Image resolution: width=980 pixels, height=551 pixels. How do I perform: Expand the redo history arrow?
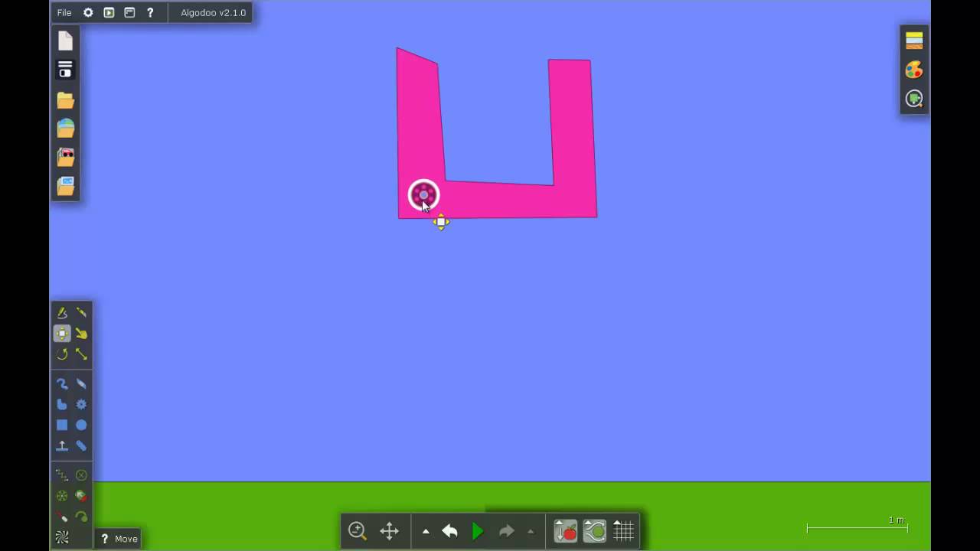[x=531, y=531]
